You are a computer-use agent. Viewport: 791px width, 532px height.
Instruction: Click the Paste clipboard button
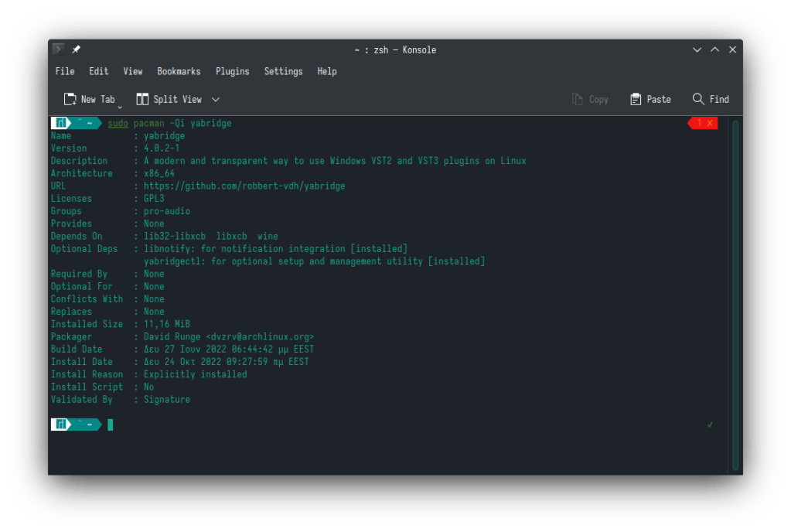[x=650, y=99]
